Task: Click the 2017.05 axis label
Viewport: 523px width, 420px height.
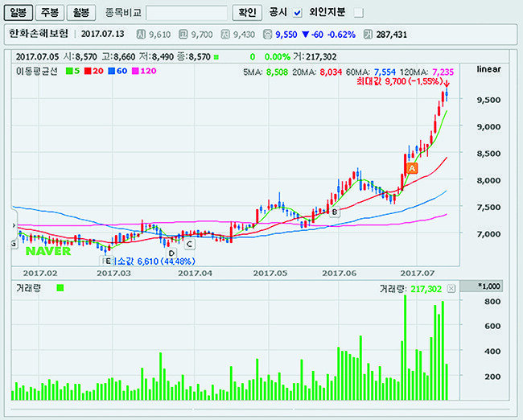Action: 270,274
